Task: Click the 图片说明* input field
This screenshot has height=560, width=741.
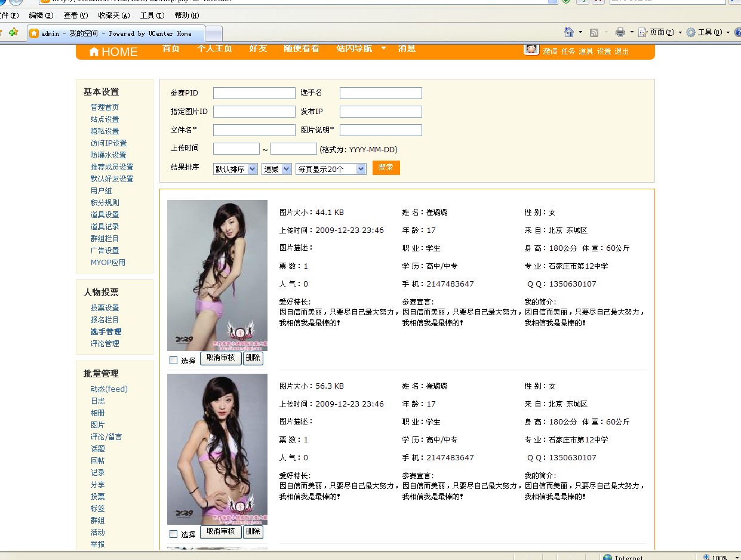Action: coord(381,130)
